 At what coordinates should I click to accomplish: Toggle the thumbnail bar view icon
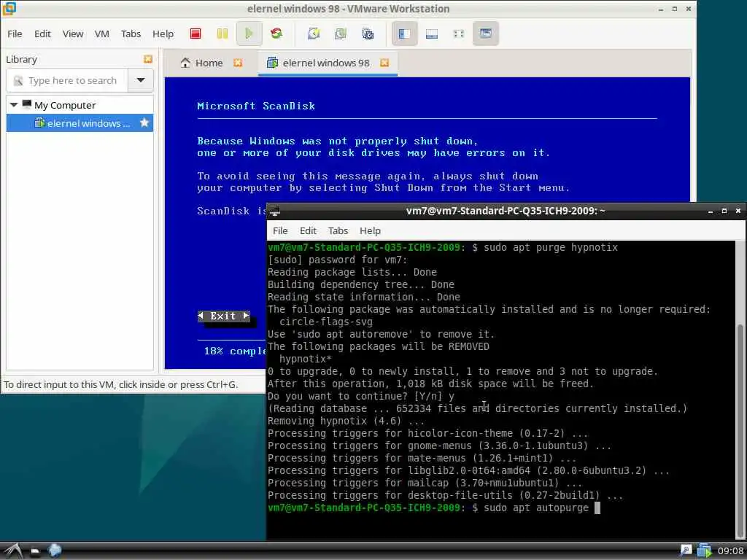(x=432, y=34)
